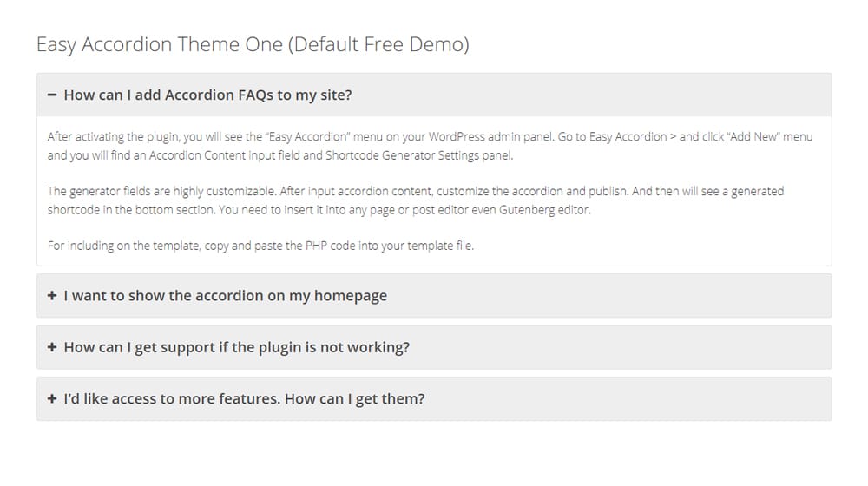This screenshot has width=868, height=486.
Task: Collapse "How can I add Accordion FAQs" section
Action: pyautogui.click(x=208, y=95)
